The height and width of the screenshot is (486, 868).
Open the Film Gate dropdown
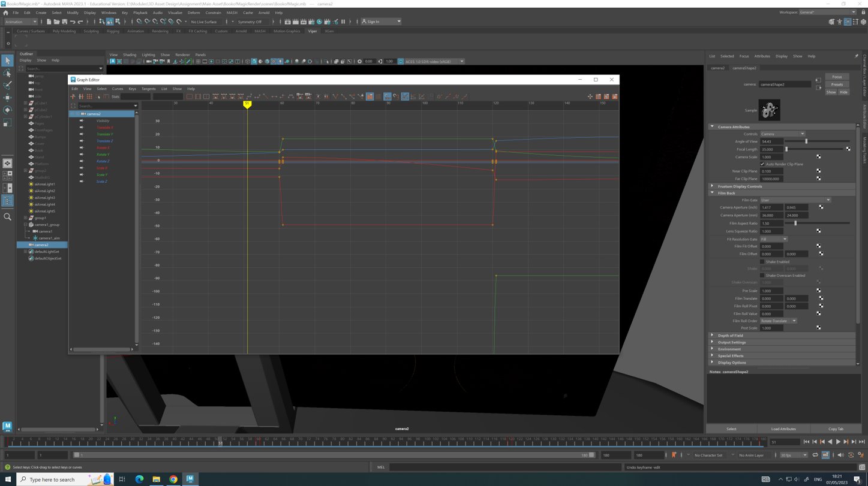point(795,200)
